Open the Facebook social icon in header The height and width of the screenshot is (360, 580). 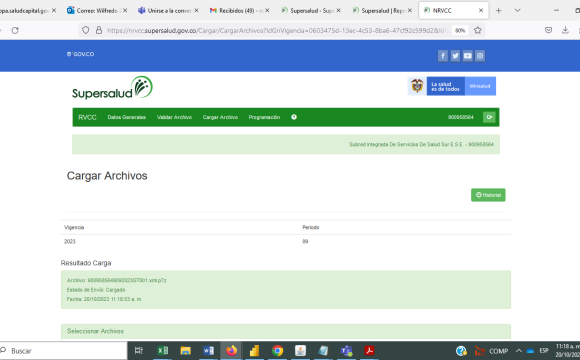point(443,56)
